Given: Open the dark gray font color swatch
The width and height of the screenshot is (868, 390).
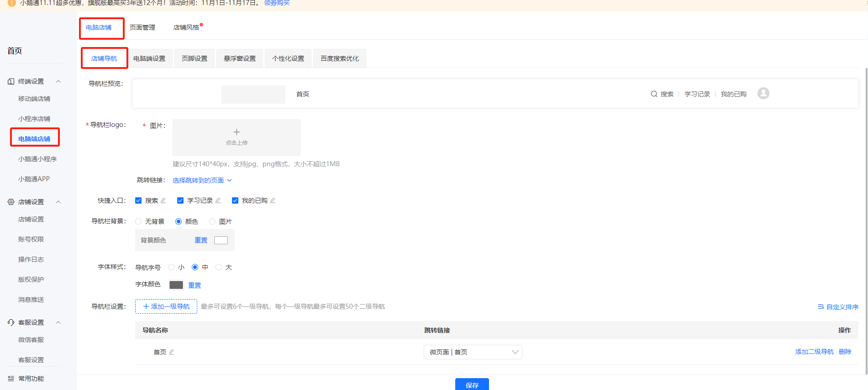Looking at the screenshot, I should (x=176, y=285).
